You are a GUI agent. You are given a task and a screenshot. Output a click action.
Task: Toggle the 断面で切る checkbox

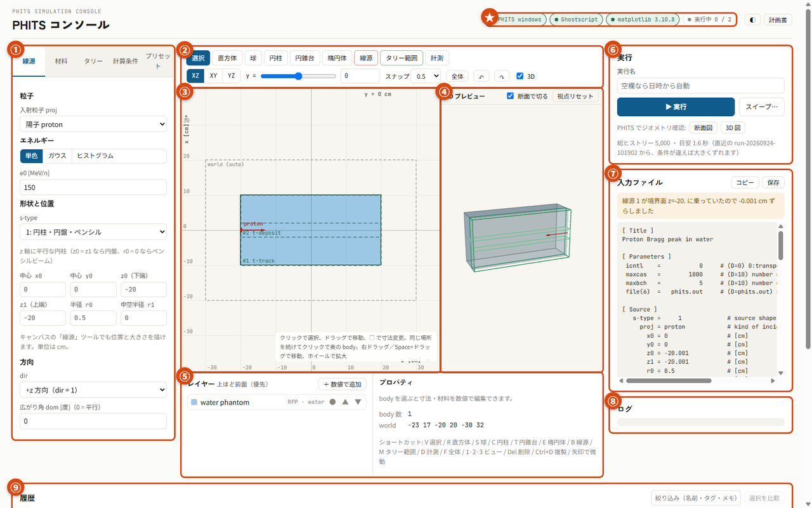point(510,96)
